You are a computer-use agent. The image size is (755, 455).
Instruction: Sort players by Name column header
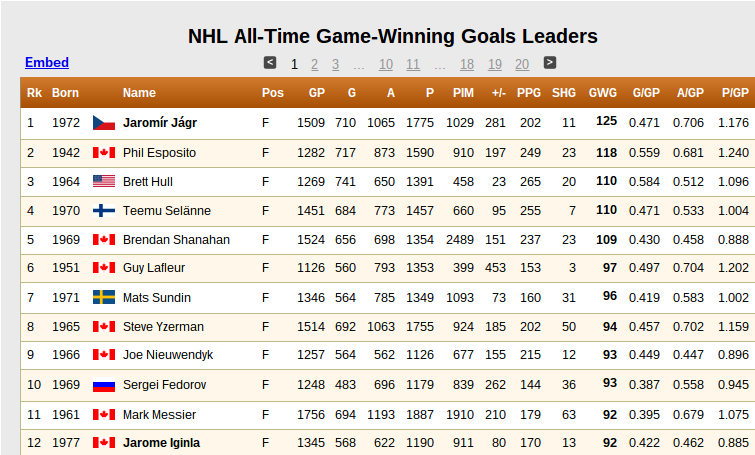(139, 92)
